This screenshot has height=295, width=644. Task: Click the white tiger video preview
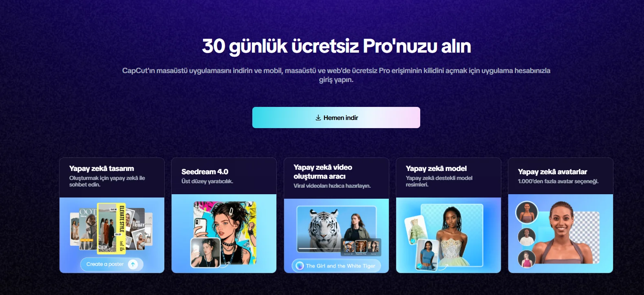(x=336, y=228)
